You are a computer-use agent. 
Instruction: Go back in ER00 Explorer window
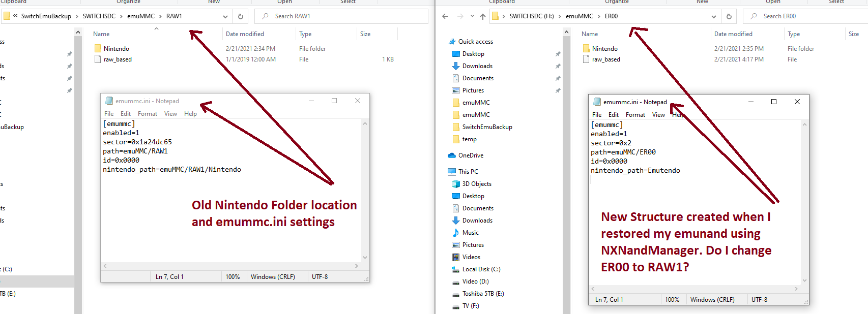click(445, 16)
